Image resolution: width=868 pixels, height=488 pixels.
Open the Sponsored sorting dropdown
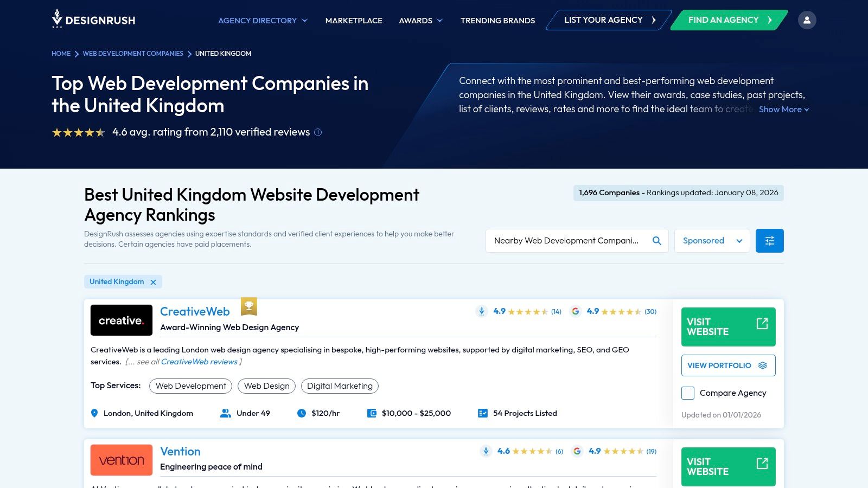[x=712, y=240]
